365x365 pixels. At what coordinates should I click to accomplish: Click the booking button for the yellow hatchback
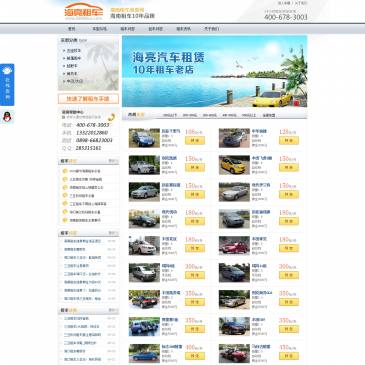(x=289, y=168)
